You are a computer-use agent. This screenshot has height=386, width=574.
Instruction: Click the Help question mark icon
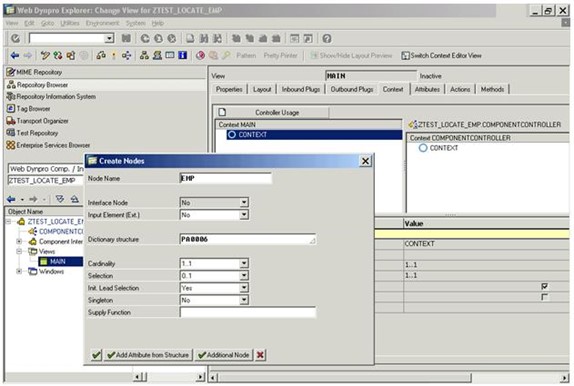[327, 38]
